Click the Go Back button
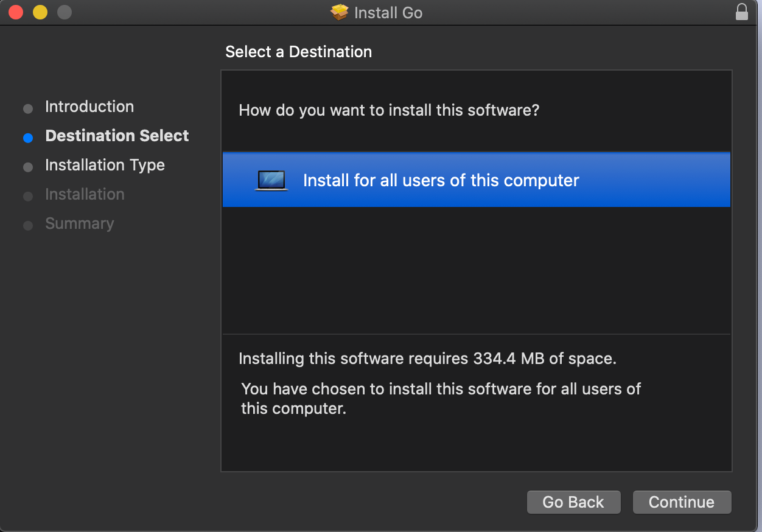The height and width of the screenshot is (532, 762). pyautogui.click(x=573, y=502)
